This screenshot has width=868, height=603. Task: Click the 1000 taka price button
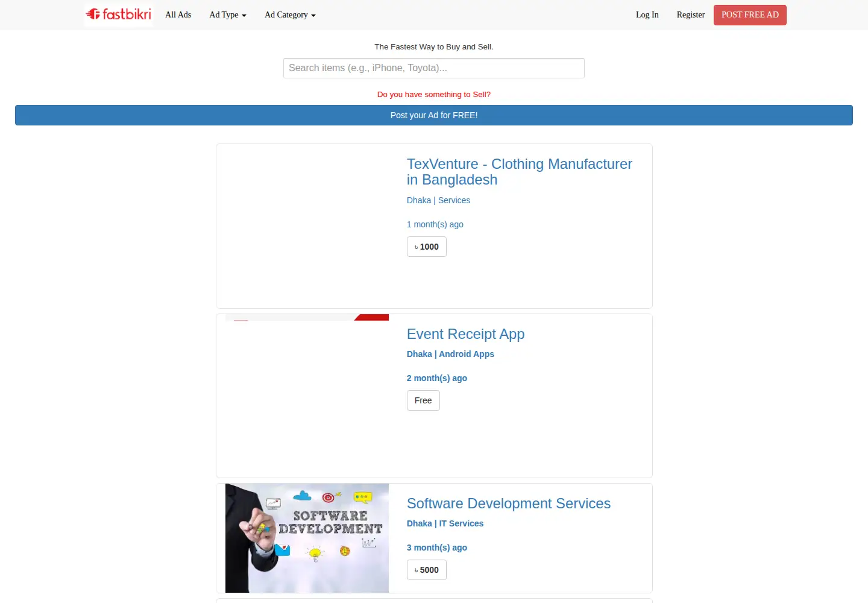click(427, 247)
